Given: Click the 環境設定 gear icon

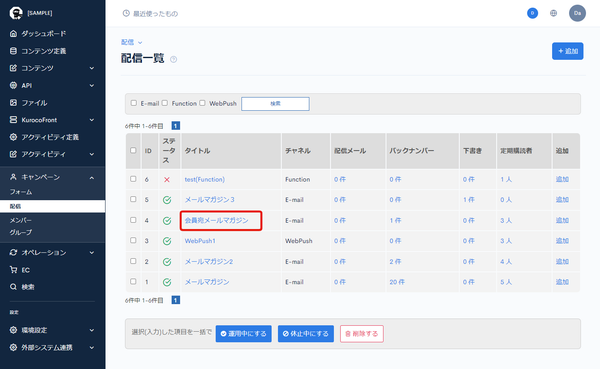Looking at the screenshot, I should [x=13, y=330].
